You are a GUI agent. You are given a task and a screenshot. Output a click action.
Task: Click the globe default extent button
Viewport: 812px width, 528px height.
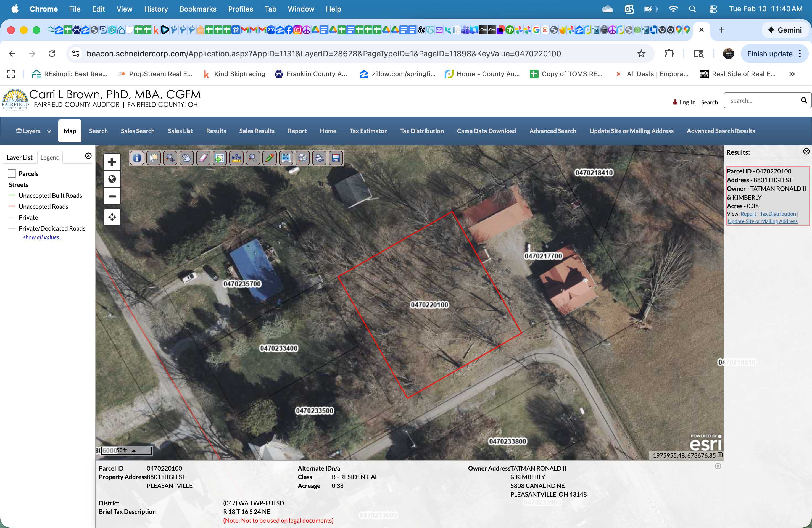(x=112, y=179)
